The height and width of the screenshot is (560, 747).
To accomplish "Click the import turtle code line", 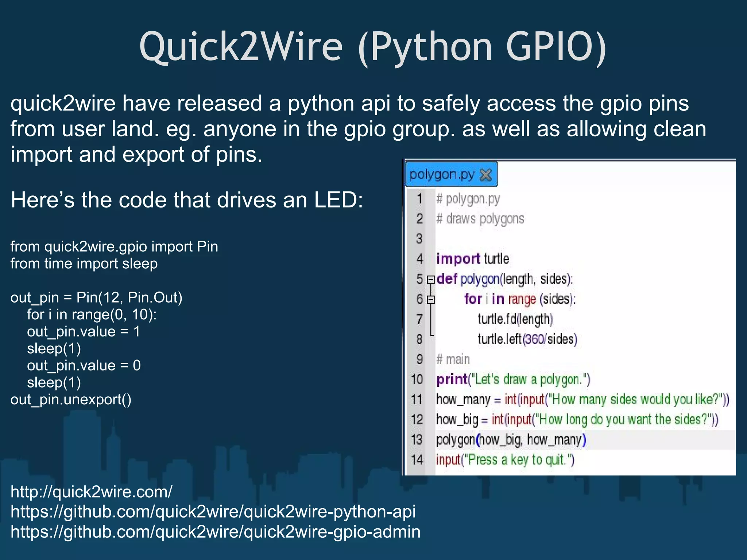I will 472,259.
